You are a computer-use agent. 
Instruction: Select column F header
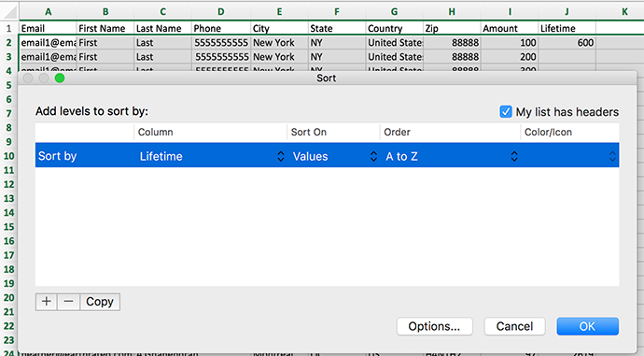pyautogui.click(x=337, y=11)
